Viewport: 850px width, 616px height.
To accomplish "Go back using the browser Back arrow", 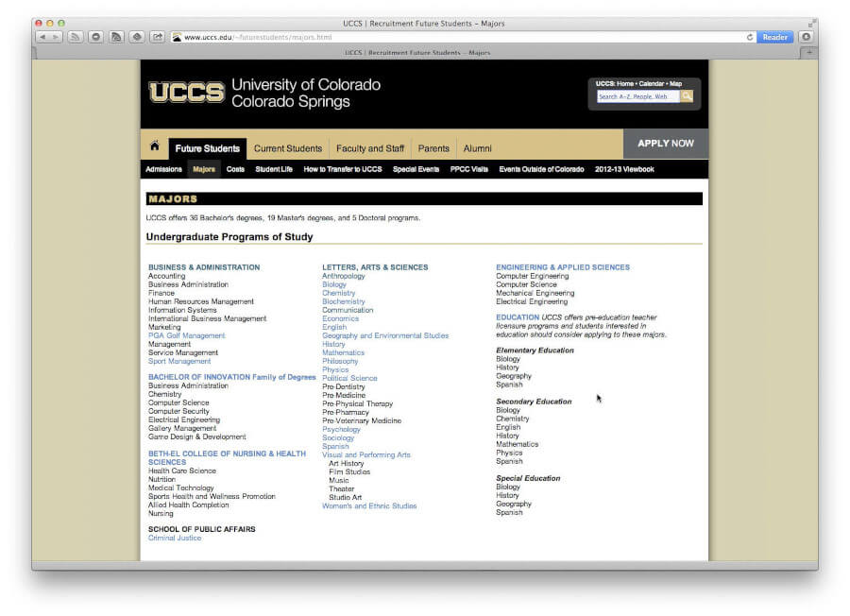I will (42, 37).
